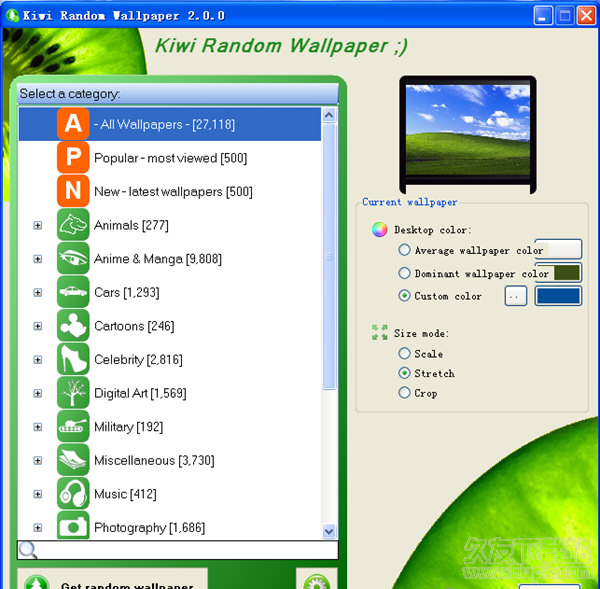Expand the Military category
The width and height of the screenshot is (600, 589).
tap(38, 427)
